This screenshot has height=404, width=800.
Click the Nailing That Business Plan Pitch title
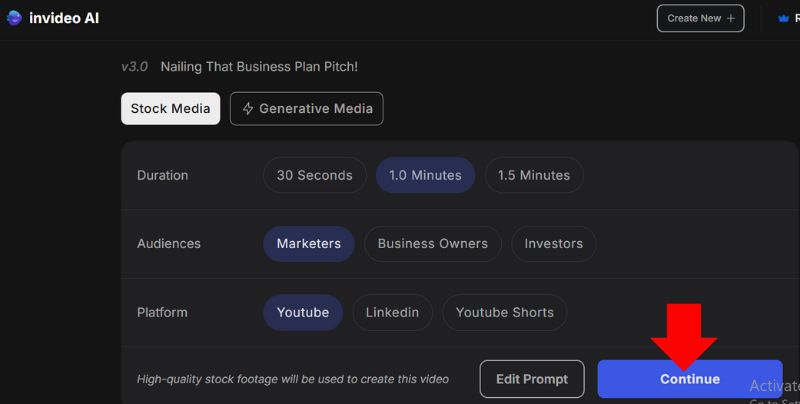259,67
